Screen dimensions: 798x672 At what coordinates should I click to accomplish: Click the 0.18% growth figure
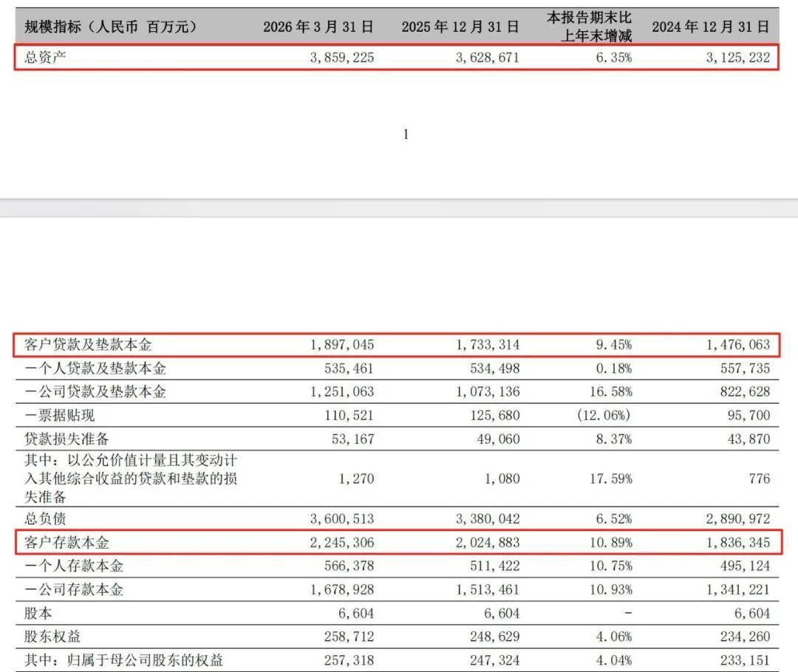click(614, 368)
